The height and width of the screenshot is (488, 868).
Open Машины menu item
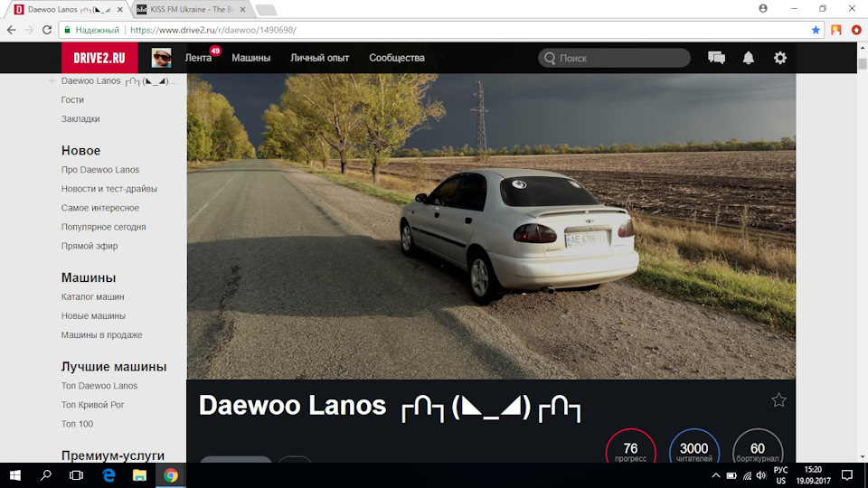pos(250,58)
